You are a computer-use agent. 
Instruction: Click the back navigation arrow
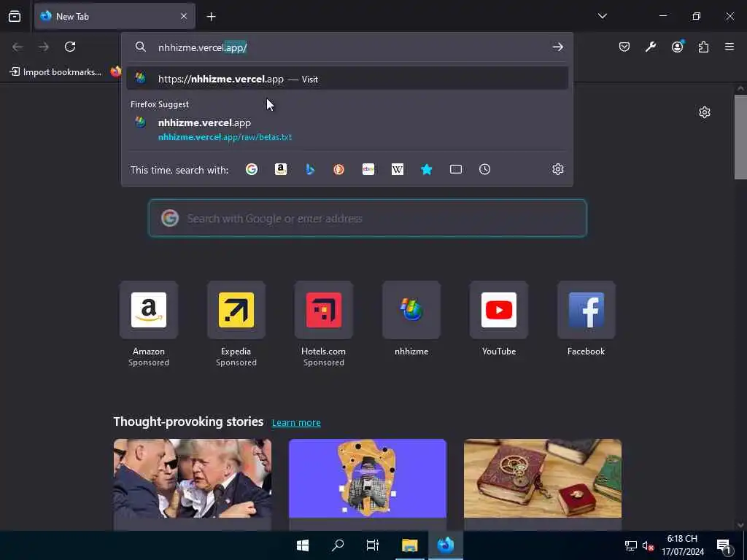point(18,47)
